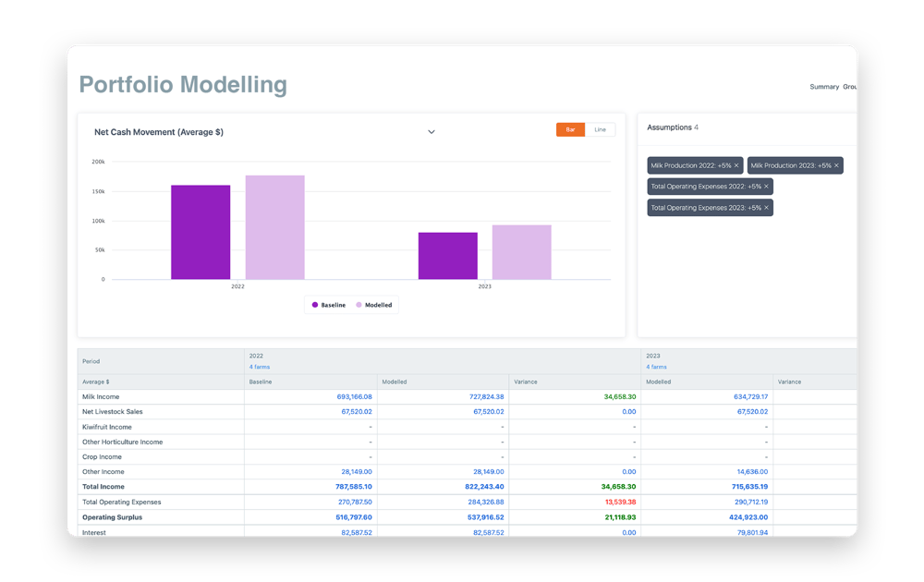Toggle the Modelled series in the legend
924x582 pixels.
point(377,304)
